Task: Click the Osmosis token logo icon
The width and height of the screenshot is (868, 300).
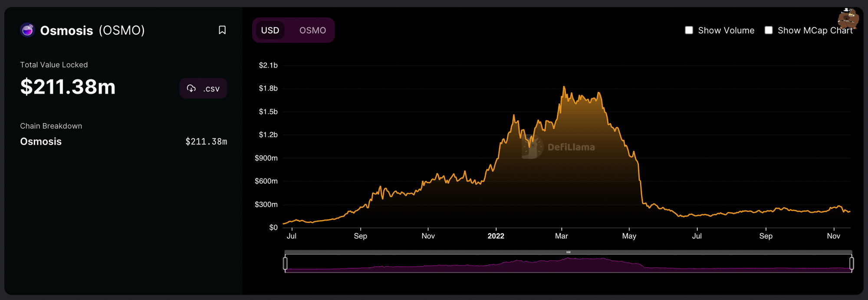Action: click(27, 30)
